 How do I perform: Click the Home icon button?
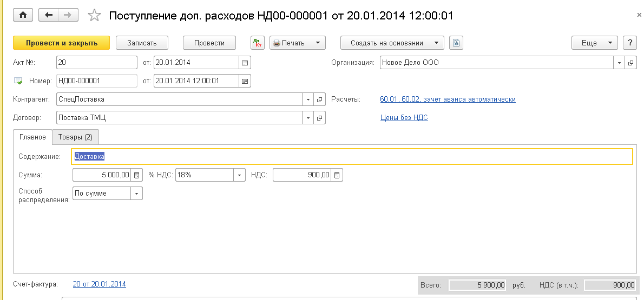click(23, 15)
